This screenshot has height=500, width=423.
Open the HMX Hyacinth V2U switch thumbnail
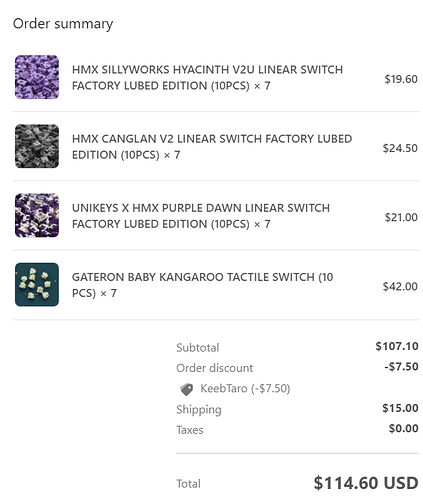pos(37,77)
